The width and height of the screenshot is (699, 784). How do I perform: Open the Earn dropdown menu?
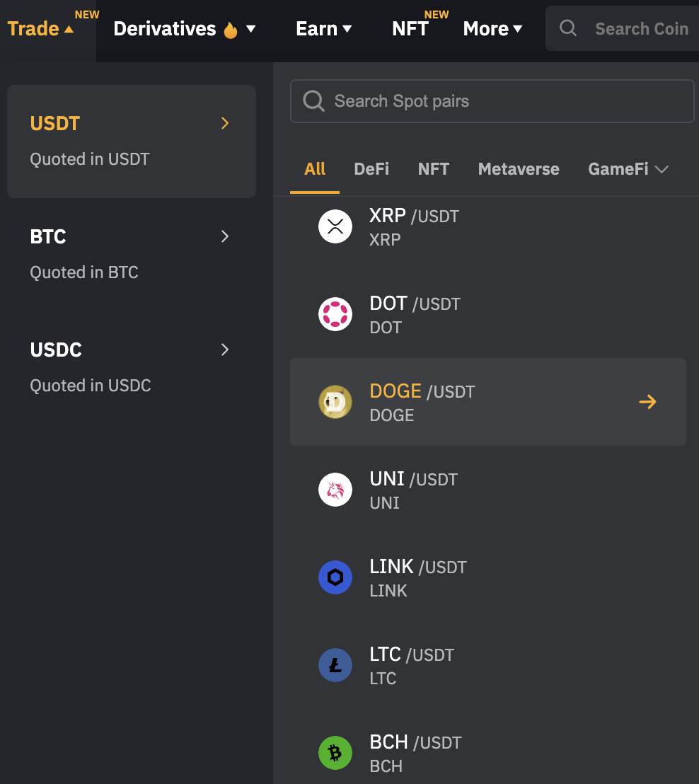click(323, 29)
